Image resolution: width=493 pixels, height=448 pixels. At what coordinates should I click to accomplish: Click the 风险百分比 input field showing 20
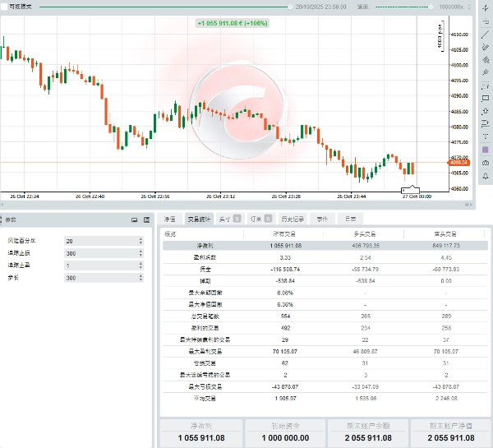coord(104,241)
